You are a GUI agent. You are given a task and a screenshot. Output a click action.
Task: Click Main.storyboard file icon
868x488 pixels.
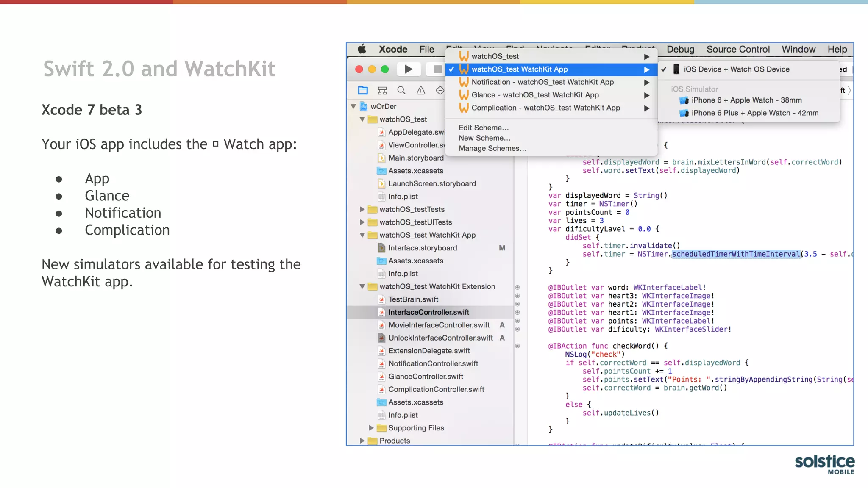point(381,158)
